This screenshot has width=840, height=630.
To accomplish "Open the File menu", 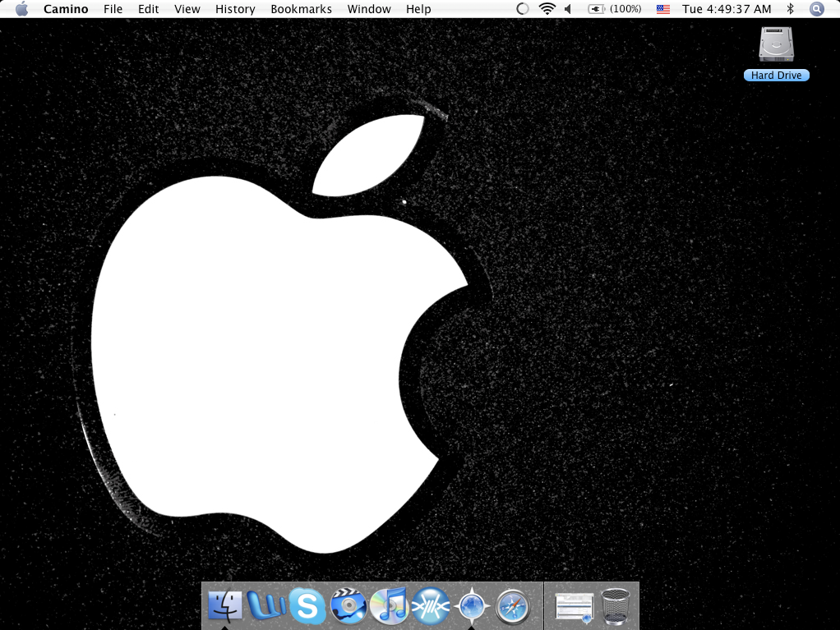I will click(113, 9).
